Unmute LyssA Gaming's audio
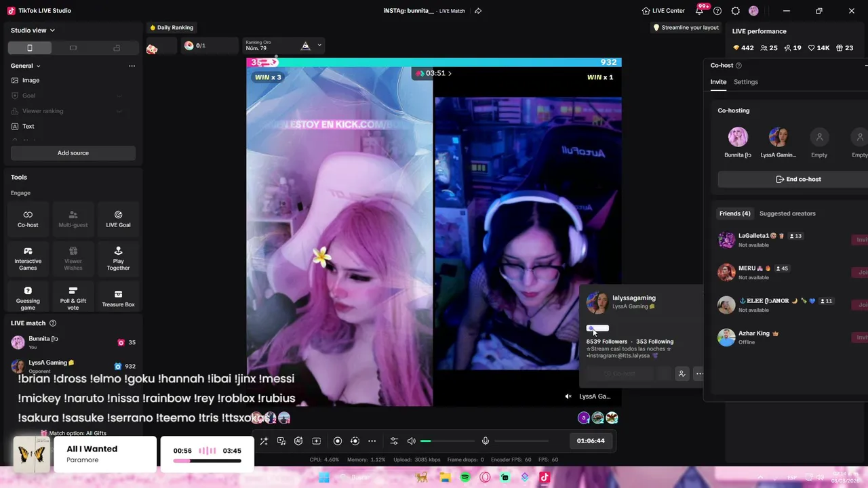Screen dimensions: 868x488 (568, 396)
